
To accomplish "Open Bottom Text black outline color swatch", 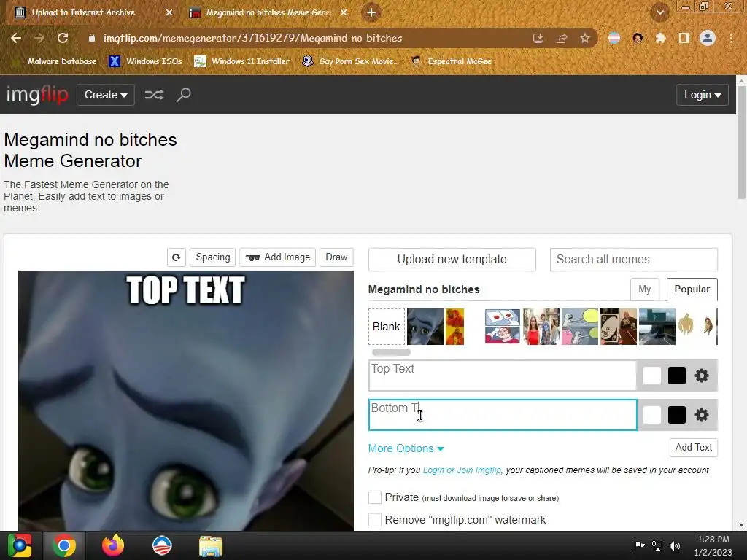I will 676,415.
